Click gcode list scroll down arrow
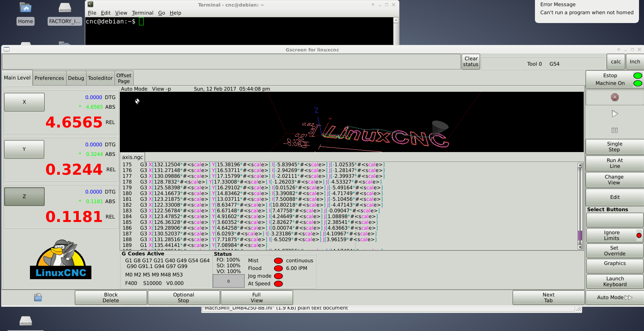 point(580,247)
